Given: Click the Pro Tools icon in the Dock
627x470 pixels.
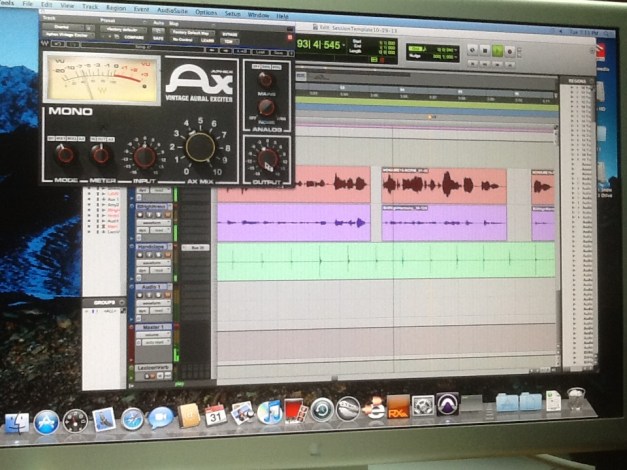Looking at the screenshot, I should (447, 403).
